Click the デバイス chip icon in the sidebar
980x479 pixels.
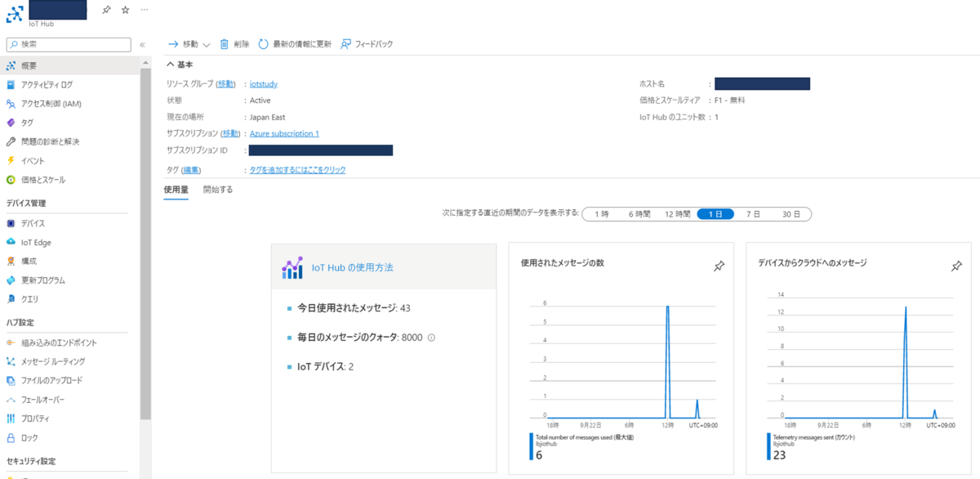(11, 223)
